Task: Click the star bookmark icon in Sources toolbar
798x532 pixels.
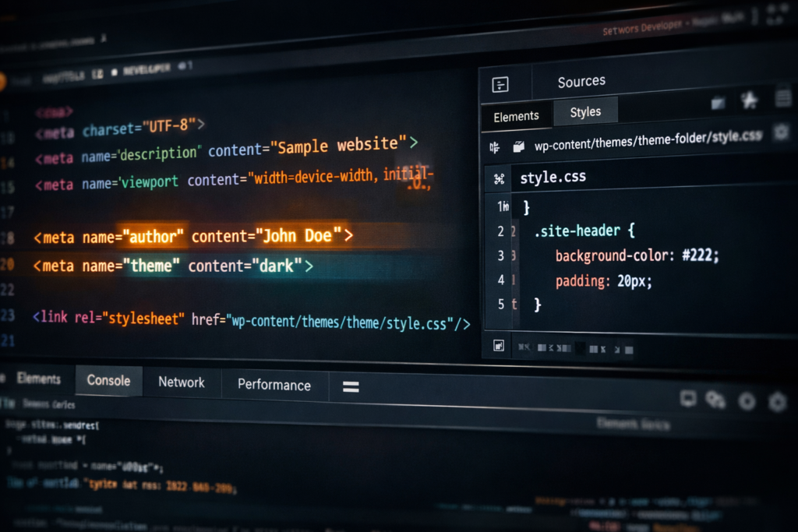Action: click(x=749, y=100)
